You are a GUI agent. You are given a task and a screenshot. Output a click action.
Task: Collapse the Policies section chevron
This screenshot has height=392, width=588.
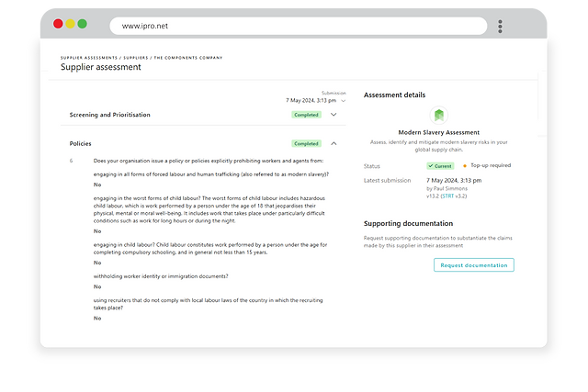click(x=334, y=143)
